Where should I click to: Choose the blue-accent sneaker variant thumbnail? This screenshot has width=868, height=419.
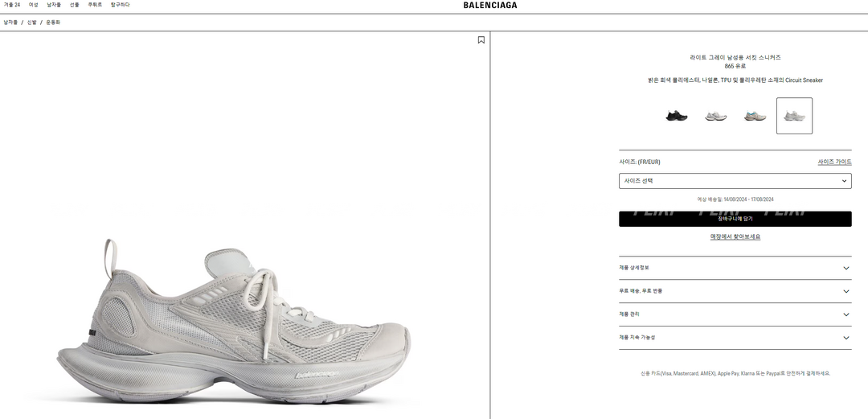755,116
